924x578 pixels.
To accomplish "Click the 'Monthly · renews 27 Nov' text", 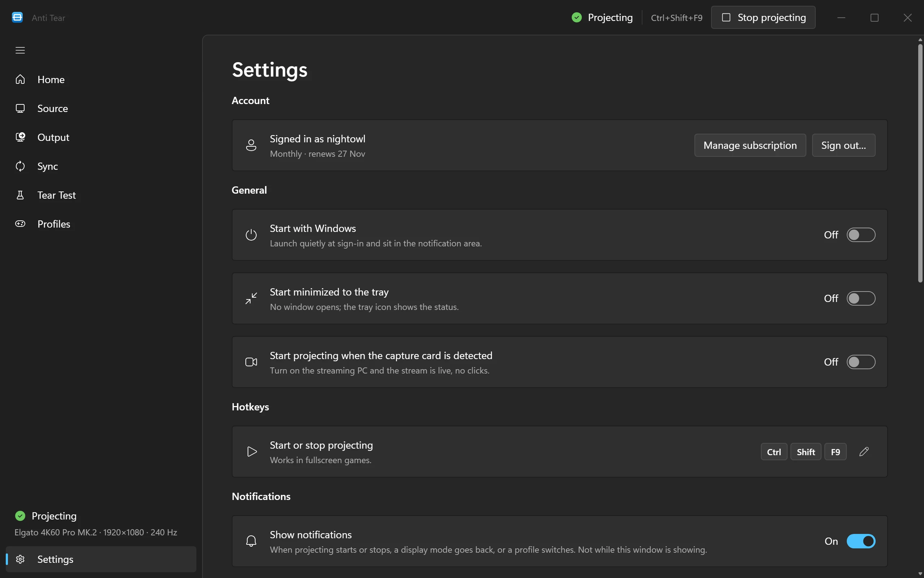I will point(317,154).
